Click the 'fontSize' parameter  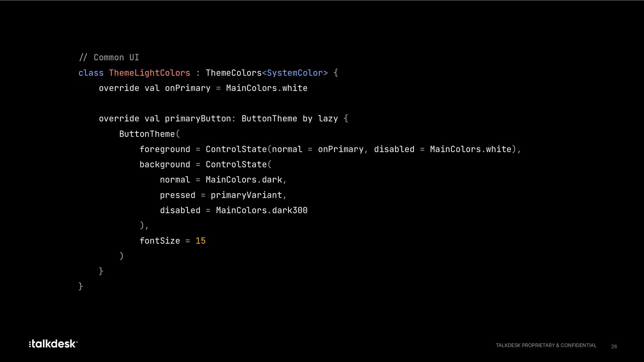pos(160,241)
